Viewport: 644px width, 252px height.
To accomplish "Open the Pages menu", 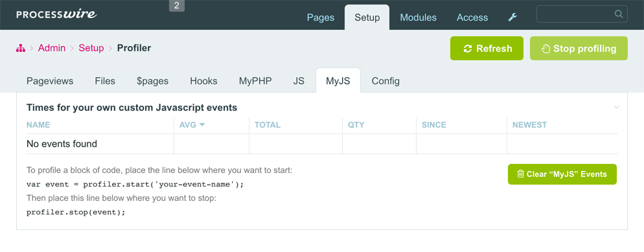I will (321, 17).
